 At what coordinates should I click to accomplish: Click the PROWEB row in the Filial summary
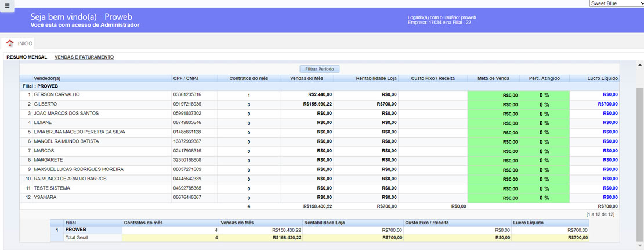coord(76,230)
